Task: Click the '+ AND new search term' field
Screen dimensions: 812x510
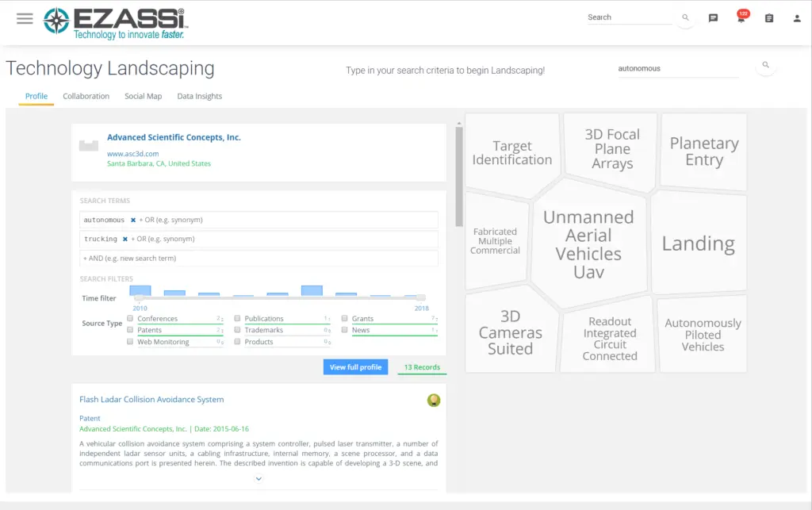Action: point(259,259)
